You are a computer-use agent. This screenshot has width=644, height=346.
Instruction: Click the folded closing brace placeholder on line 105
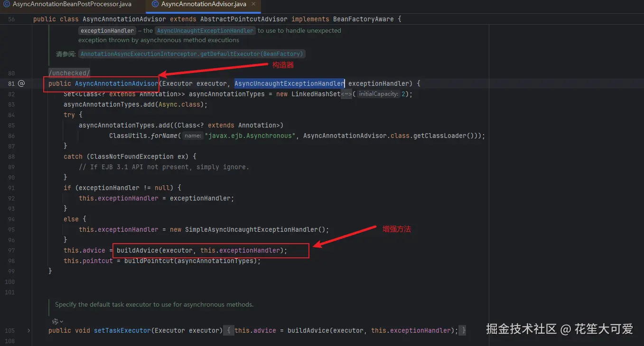463,330
